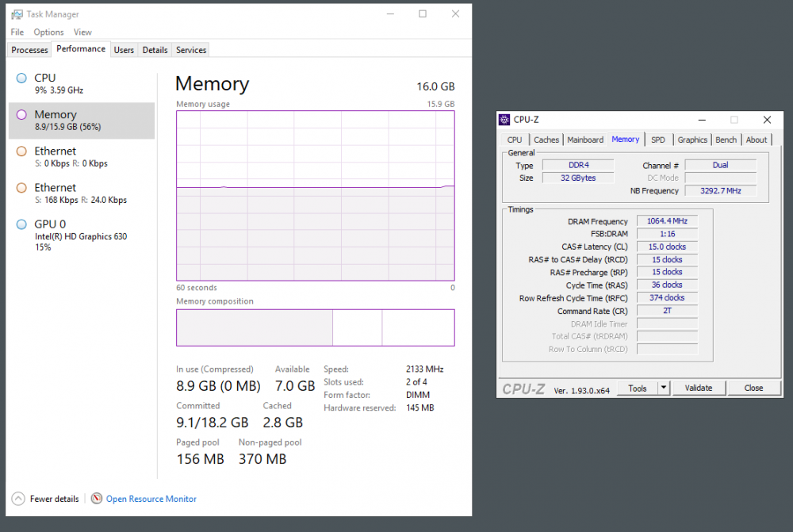Click the Validate button in CPU-Z
This screenshot has width=793, height=532.
699,388
